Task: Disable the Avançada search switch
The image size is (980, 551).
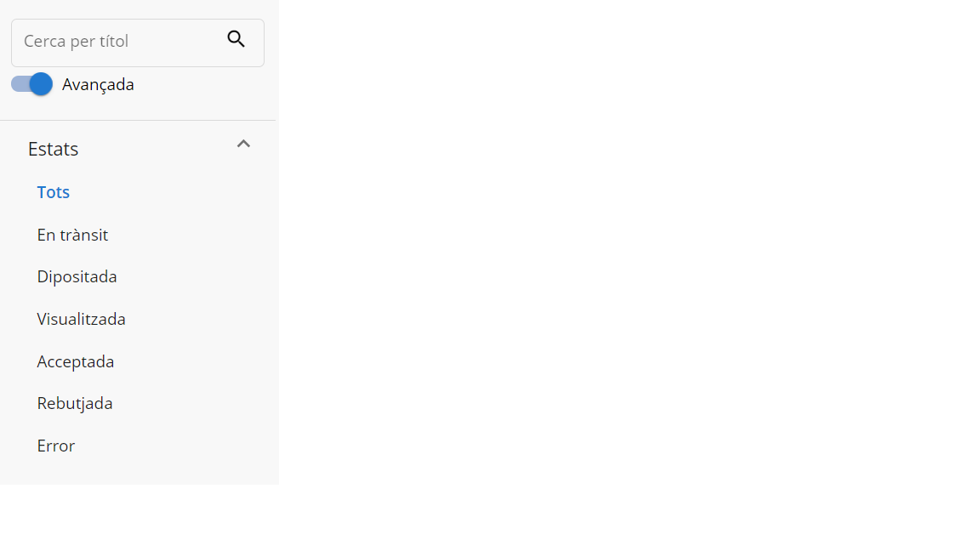Action: [x=31, y=83]
